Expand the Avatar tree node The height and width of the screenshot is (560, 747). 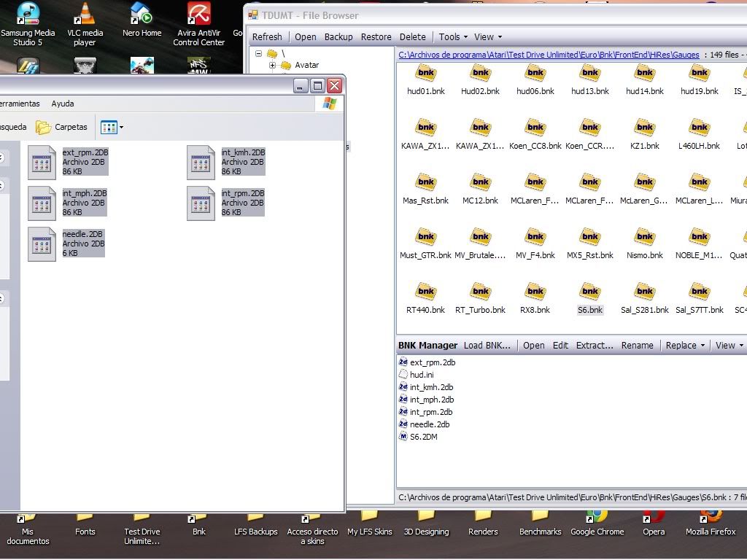(x=273, y=65)
